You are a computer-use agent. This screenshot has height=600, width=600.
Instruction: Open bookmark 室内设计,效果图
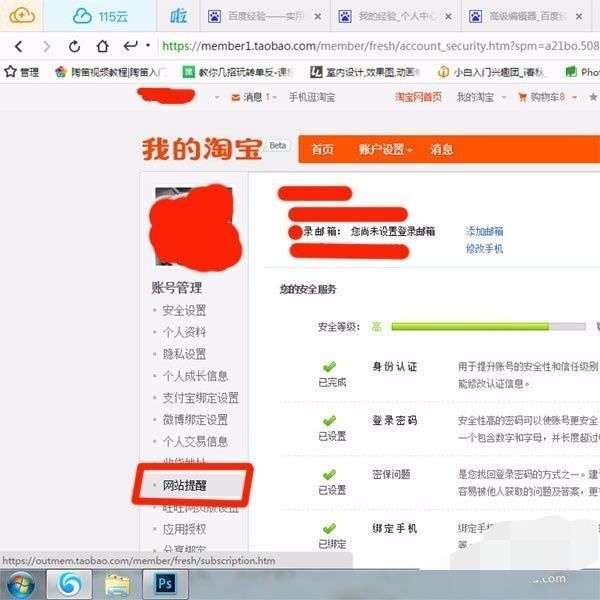365,72
